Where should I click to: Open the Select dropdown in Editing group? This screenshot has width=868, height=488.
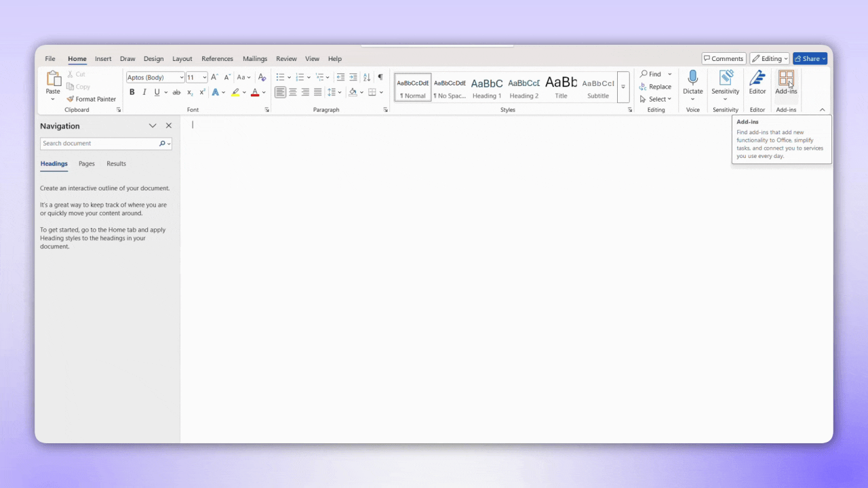(655, 99)
